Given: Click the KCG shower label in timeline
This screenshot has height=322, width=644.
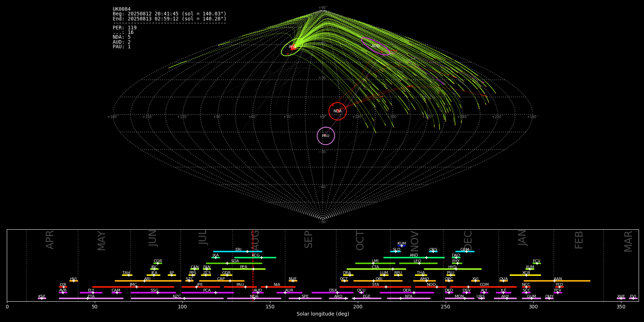Looking at the screenshot, I should tap(256, 255).
